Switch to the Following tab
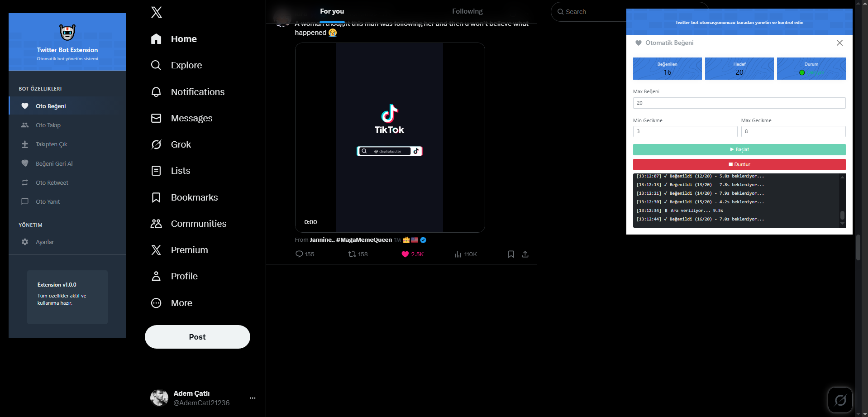The width and height of the screenshot is (868, 417). (x=467, y=12)
